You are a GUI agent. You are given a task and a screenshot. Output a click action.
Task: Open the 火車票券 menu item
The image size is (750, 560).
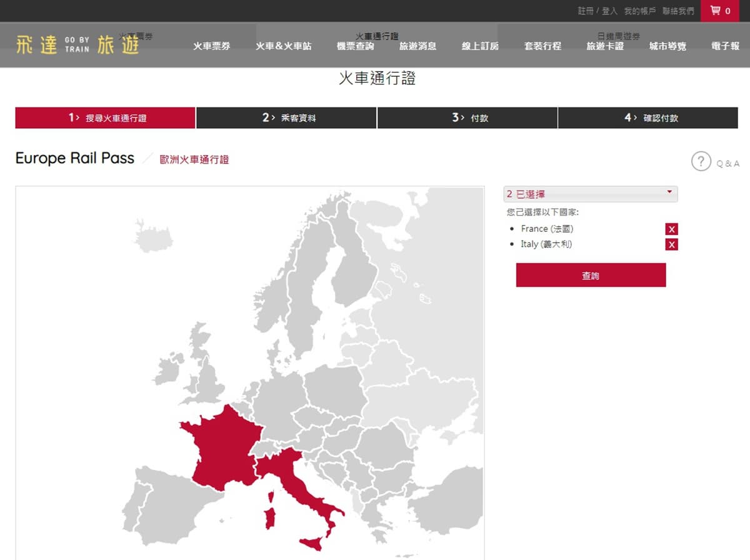(x=212, y=46)
